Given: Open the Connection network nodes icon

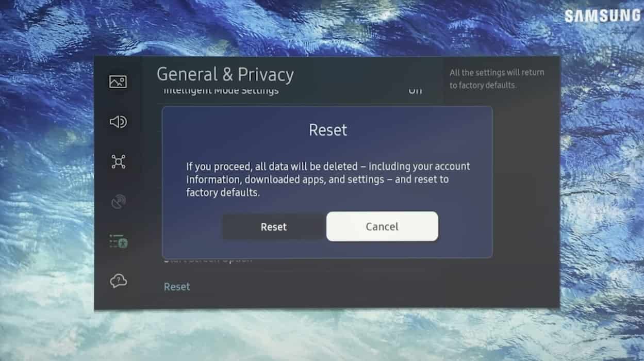Looking at the screenshot, I should (118, 162).
